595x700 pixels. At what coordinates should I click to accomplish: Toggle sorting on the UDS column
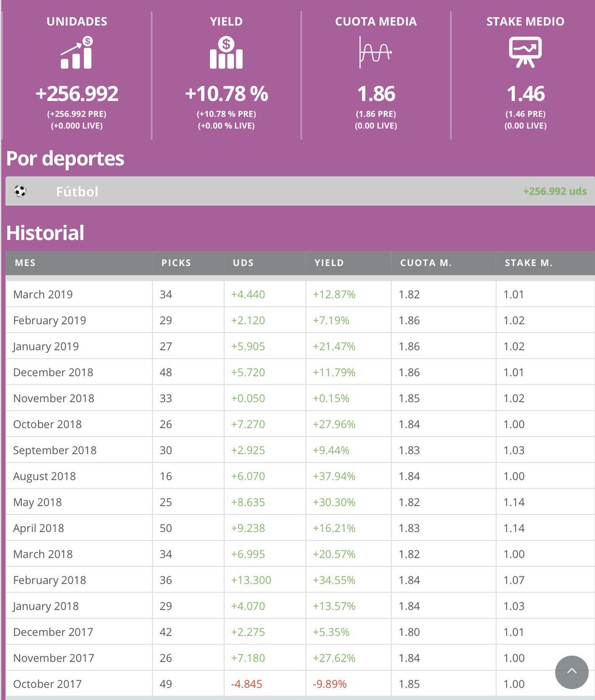pyautogui.click(x=244, y=262)
